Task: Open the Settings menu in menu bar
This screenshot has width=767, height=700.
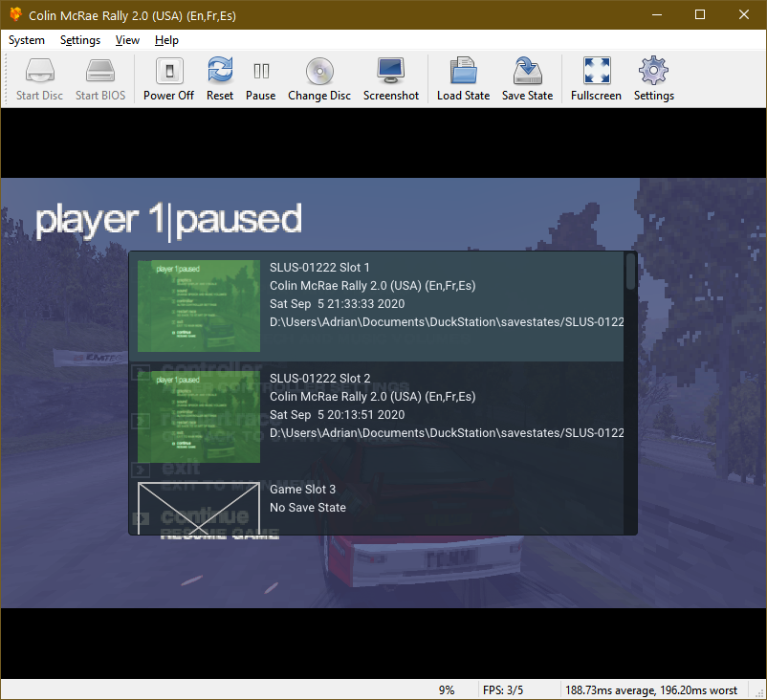Action: click(80, 40)
